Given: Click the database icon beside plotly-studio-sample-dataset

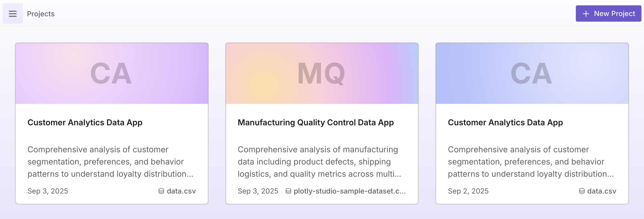Looking at the screenshot, I should click(288, 191).
